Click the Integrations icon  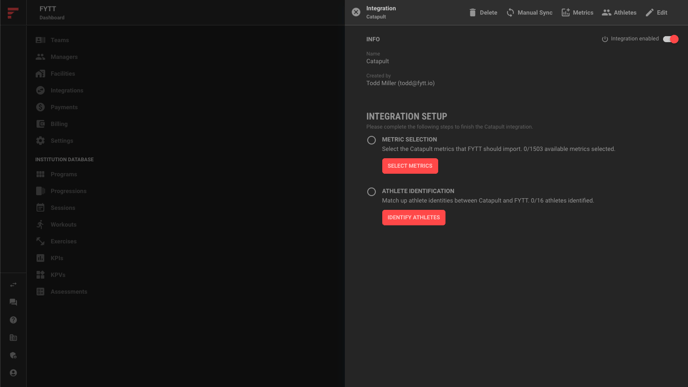pyautogui.click(x=40, y=90)
